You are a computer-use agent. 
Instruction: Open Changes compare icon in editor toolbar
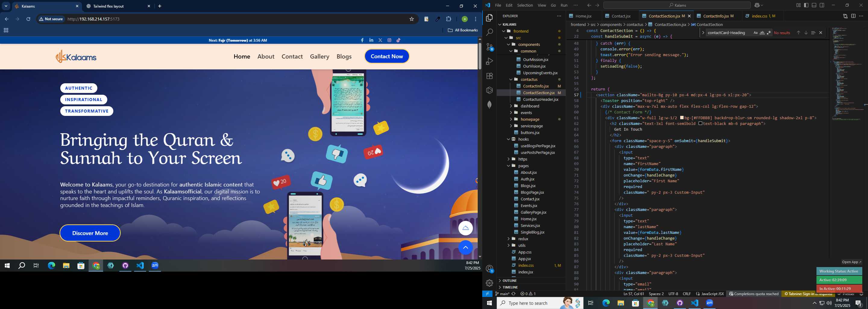tap(845, 16)
